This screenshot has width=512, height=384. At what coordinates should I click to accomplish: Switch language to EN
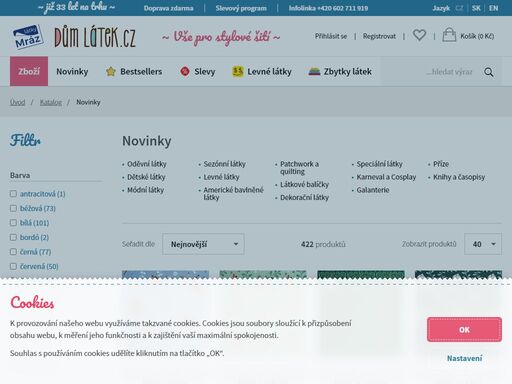(493, 8)
